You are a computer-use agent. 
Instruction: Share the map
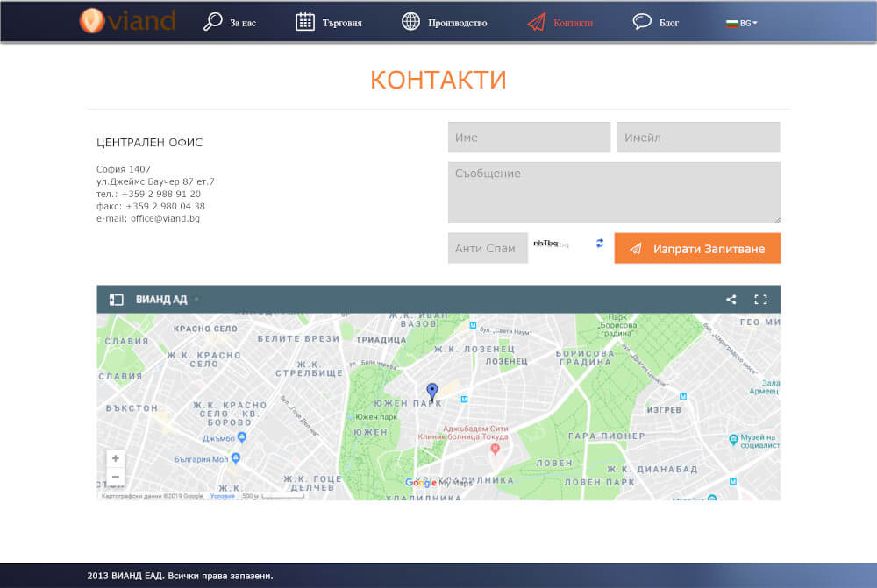pos(731,300)
